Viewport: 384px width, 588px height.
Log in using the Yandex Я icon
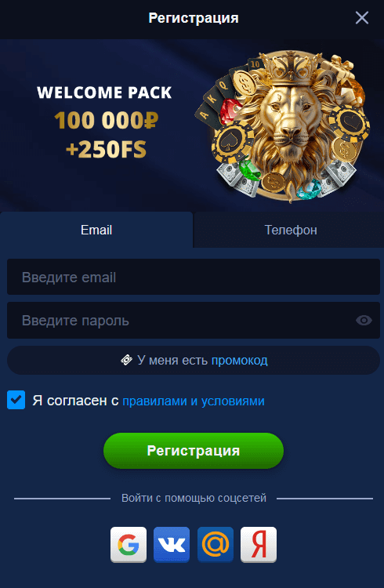(259, 544)
